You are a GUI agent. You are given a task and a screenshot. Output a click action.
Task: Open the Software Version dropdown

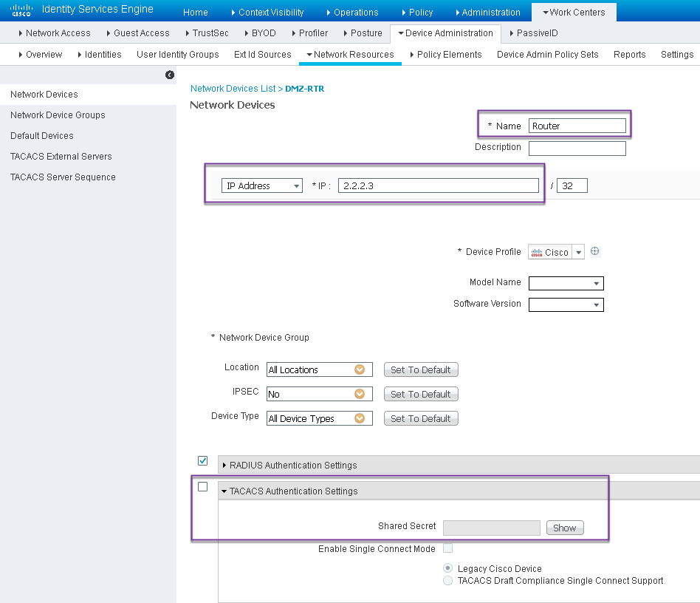(566, 304)
